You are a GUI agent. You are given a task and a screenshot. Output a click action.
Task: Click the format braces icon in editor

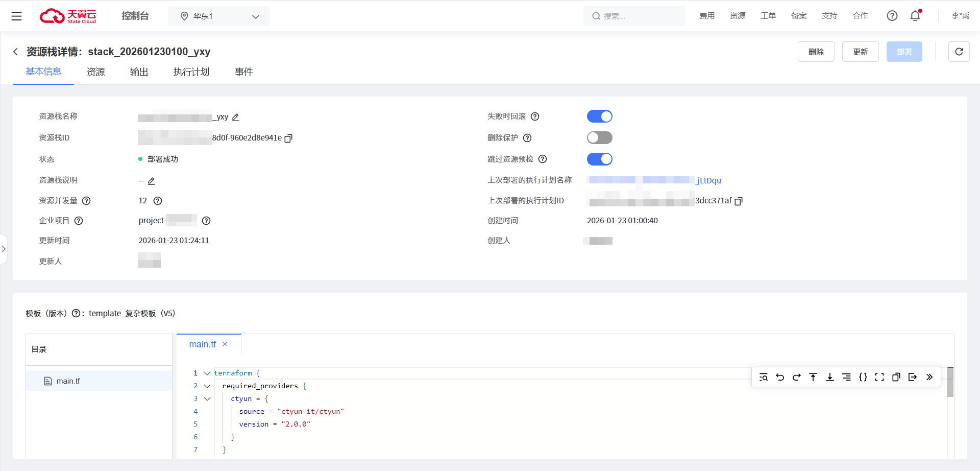click(863, 377)
